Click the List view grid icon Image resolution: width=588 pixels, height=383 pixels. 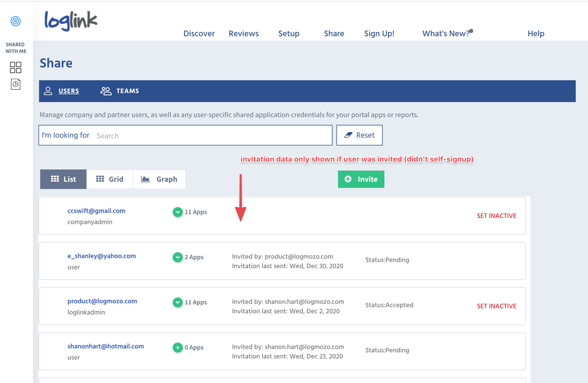point(55,179)
